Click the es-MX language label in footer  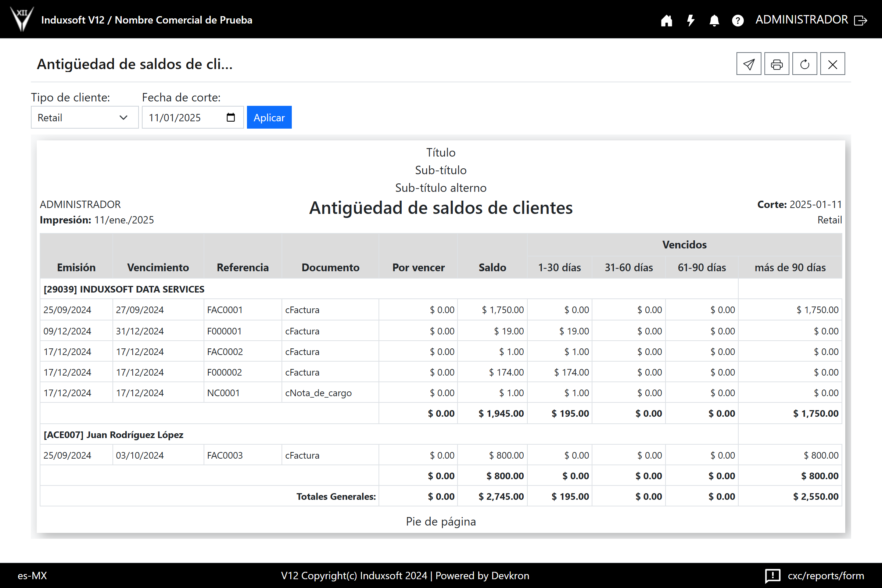[x=32, y=576]
